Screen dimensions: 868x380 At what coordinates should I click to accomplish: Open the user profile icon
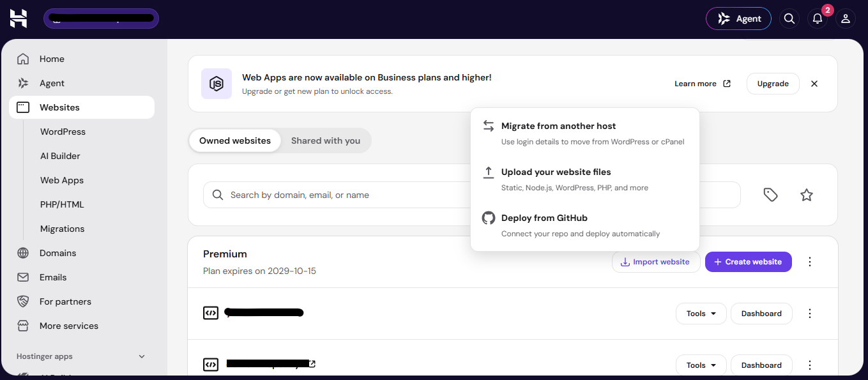coord(846,19)
